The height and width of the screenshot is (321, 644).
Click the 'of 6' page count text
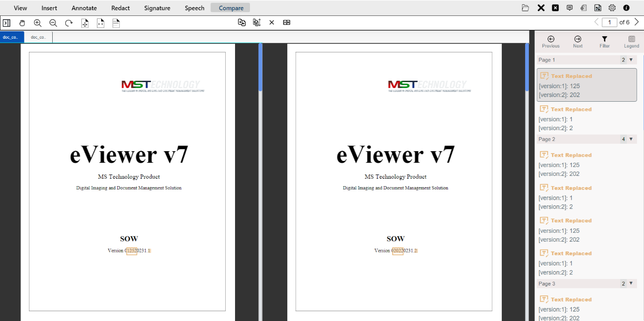click(624, 22)
